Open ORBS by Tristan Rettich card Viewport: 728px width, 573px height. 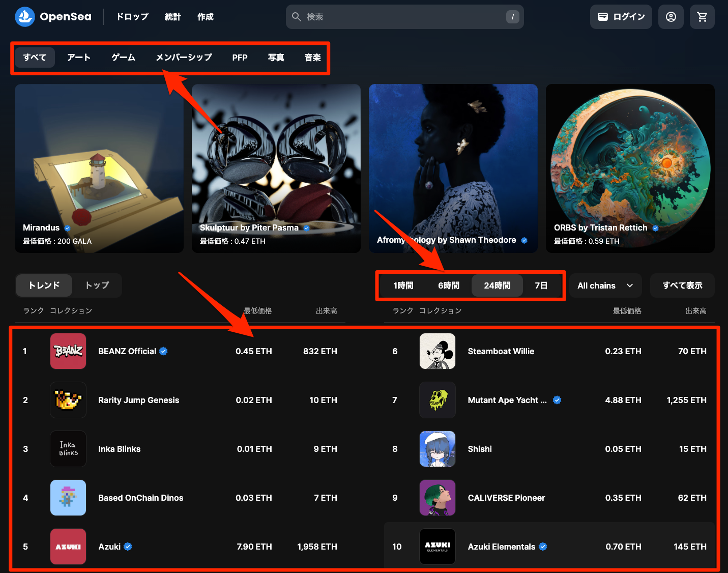coord(630,168)
